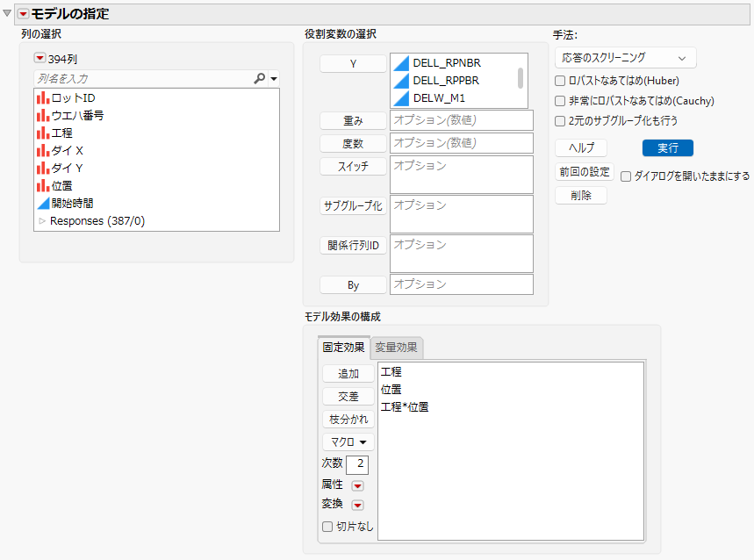Select the ダイ X column icon

pos(43,150)
